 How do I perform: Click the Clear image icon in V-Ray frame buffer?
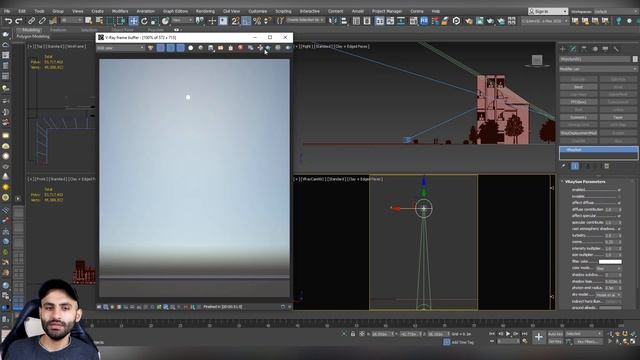pos(231,48)
